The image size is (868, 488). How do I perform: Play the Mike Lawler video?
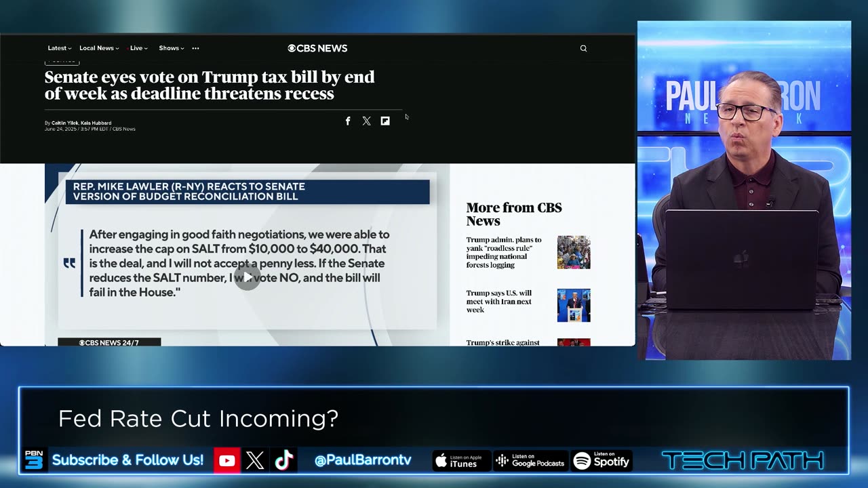[x=248, y=277]
